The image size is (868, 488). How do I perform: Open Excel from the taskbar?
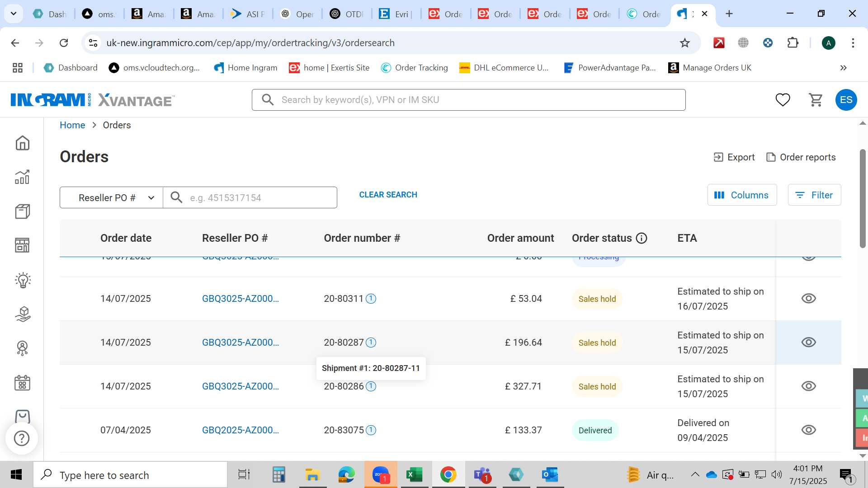414,475
